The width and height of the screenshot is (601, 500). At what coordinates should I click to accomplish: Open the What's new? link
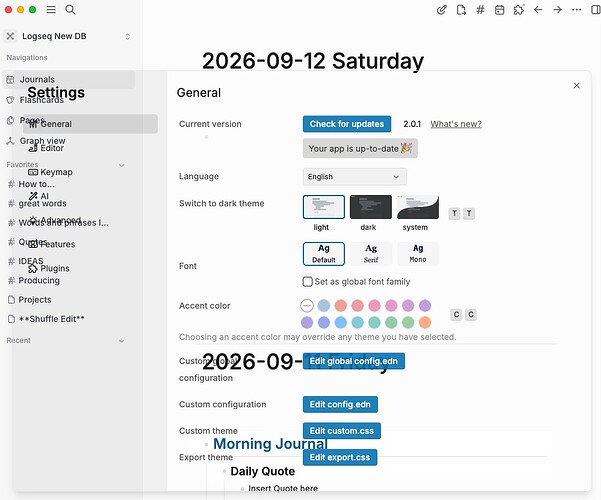[x=456, y=124]
